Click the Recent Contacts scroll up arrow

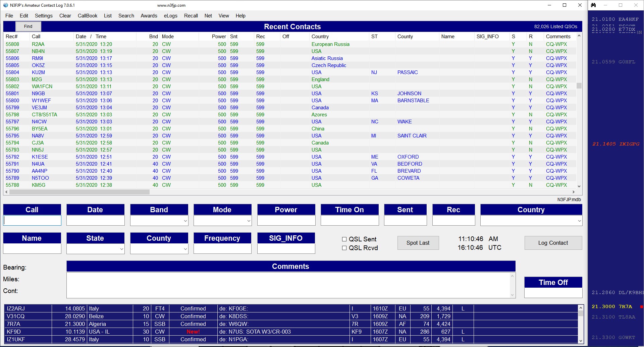(x=579, y=36)
